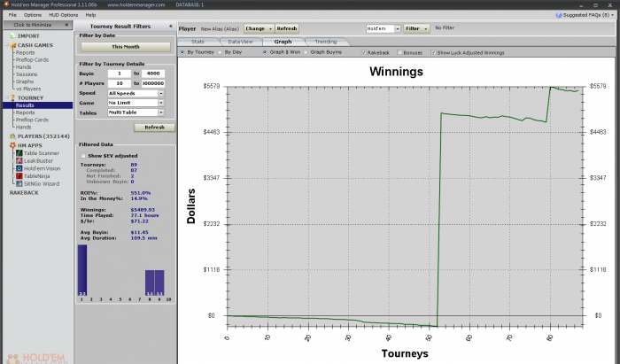Image resolution: width=620 pixels, height=364 pixels.
Task: Click the maximum Buyin input field
Action: click(153, 74)
